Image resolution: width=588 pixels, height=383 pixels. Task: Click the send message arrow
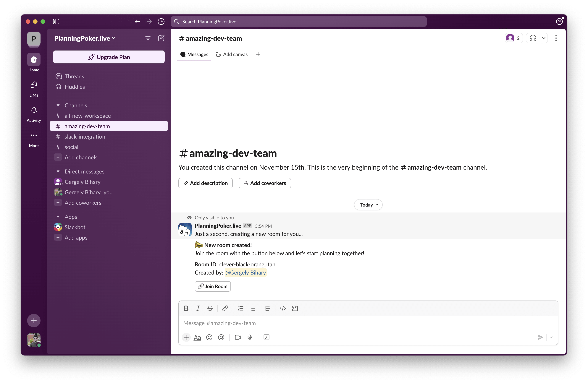click(541, 337)
